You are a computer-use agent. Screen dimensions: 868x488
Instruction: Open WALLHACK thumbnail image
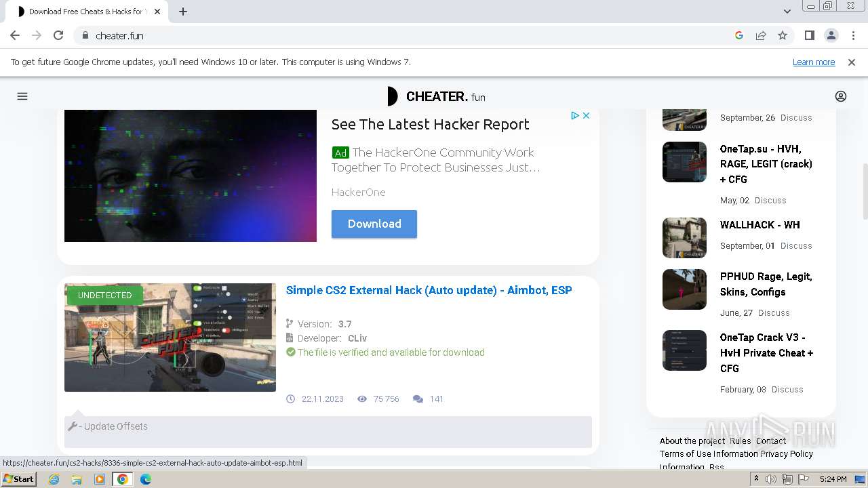coord(684,238)
